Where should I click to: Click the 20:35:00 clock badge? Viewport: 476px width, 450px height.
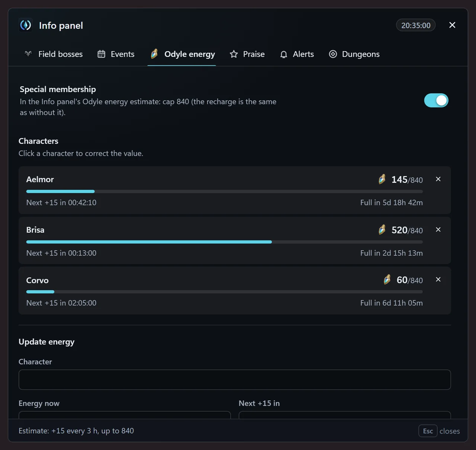point(416,25)
